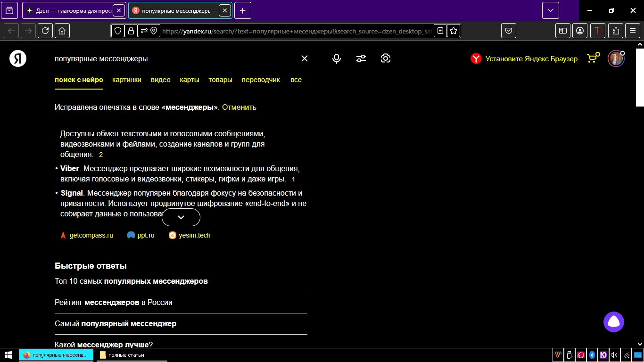Toggle reader view in address bar
The width and height of the screenshot is (644, 362).
[440, 31]
